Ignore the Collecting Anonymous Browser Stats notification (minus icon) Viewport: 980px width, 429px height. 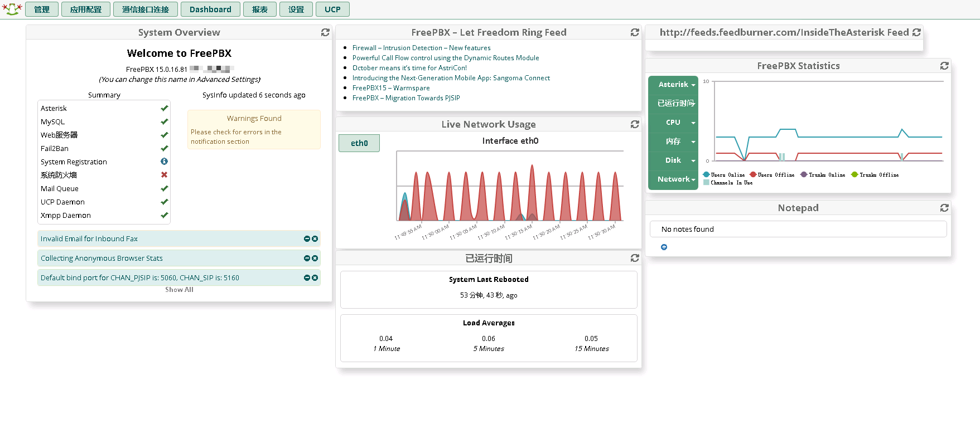307,259
